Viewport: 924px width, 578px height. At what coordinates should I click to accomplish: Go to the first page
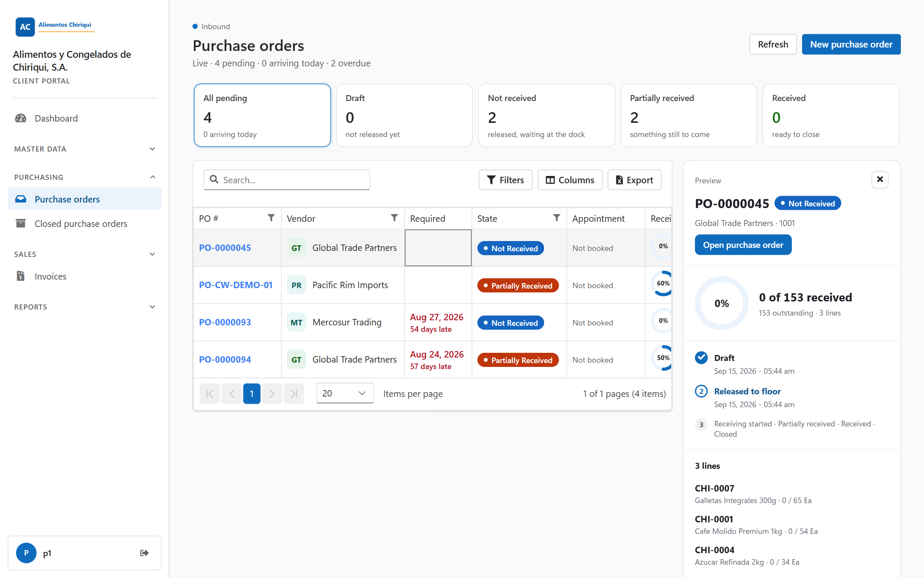210,393
